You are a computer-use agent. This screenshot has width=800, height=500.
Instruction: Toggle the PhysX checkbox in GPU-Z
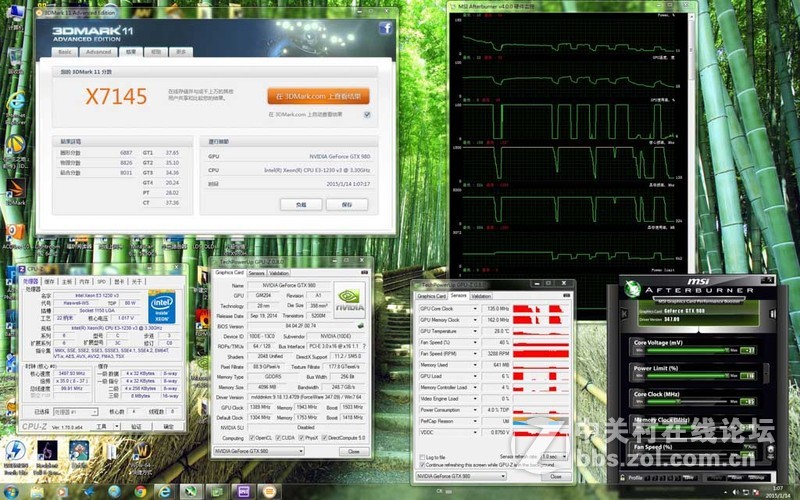click(301, 438)
